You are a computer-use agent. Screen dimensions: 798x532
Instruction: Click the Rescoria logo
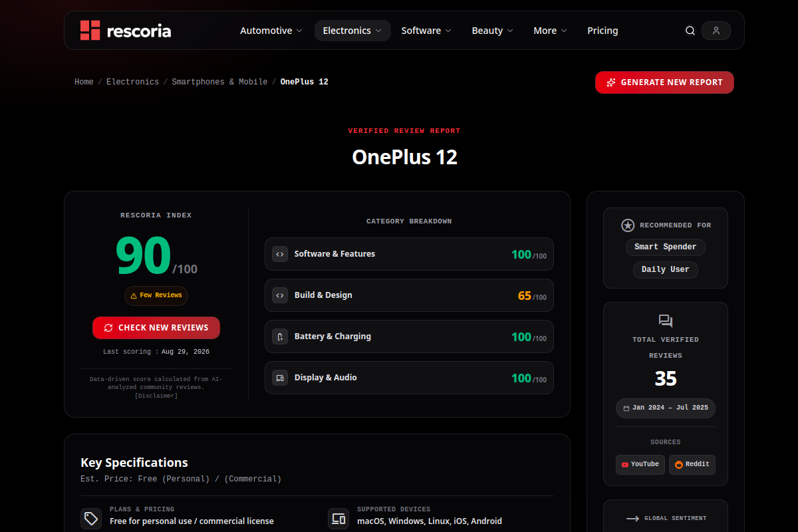pos(126,31)
